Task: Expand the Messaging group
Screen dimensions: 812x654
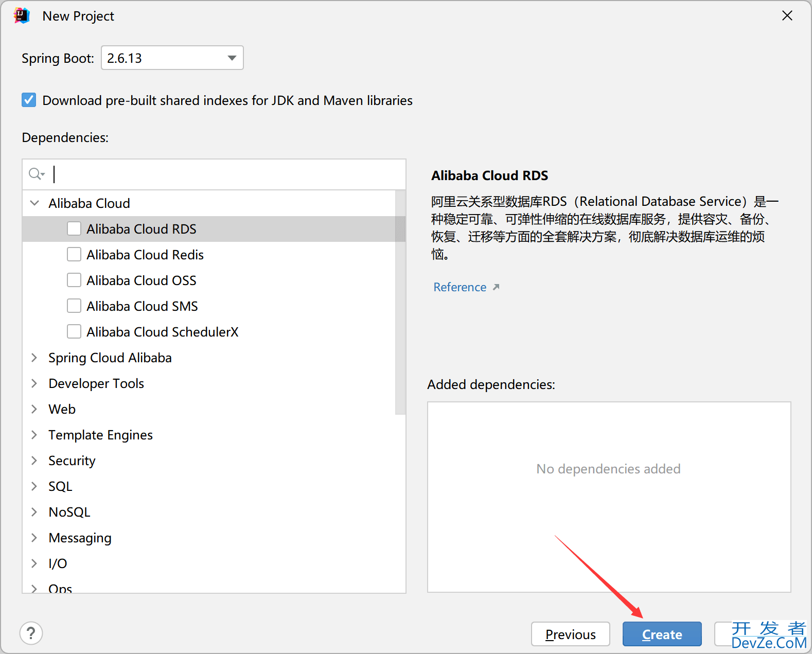Action: pos(34,537)
